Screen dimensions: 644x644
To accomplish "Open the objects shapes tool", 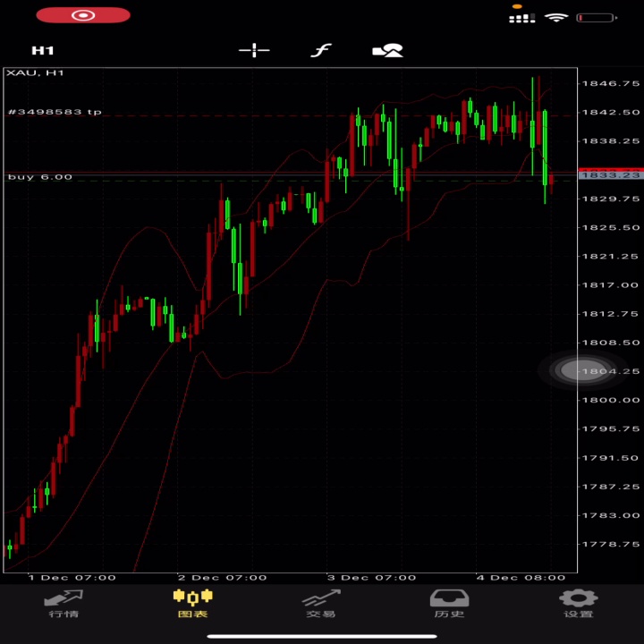I will [x=387, y=50].
